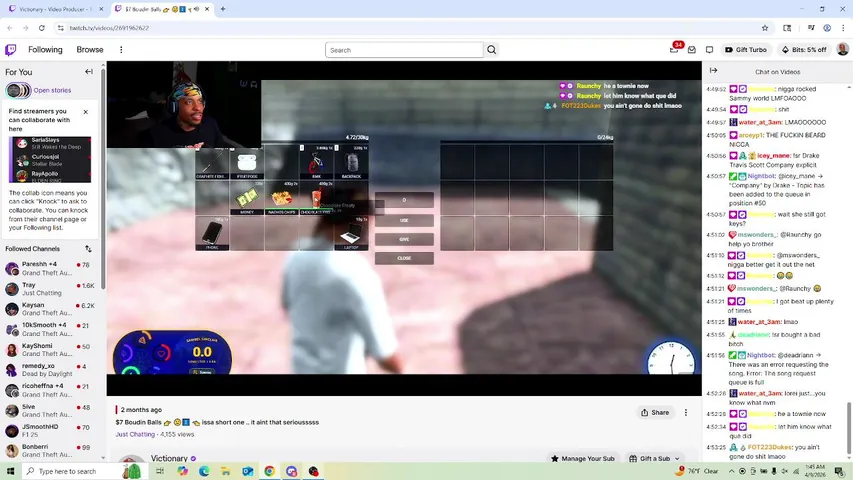Click Nightbot username at 4:50:57

point(760,176)
